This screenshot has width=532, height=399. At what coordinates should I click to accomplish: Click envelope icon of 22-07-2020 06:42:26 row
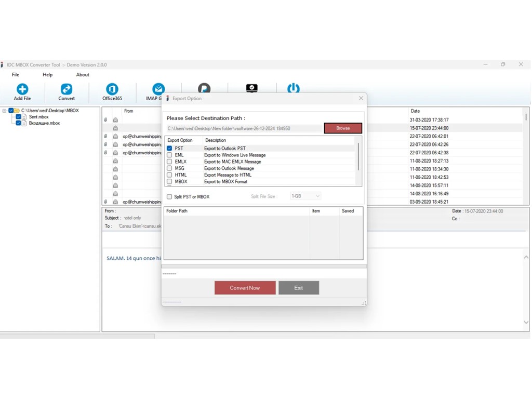coord(115,144)
